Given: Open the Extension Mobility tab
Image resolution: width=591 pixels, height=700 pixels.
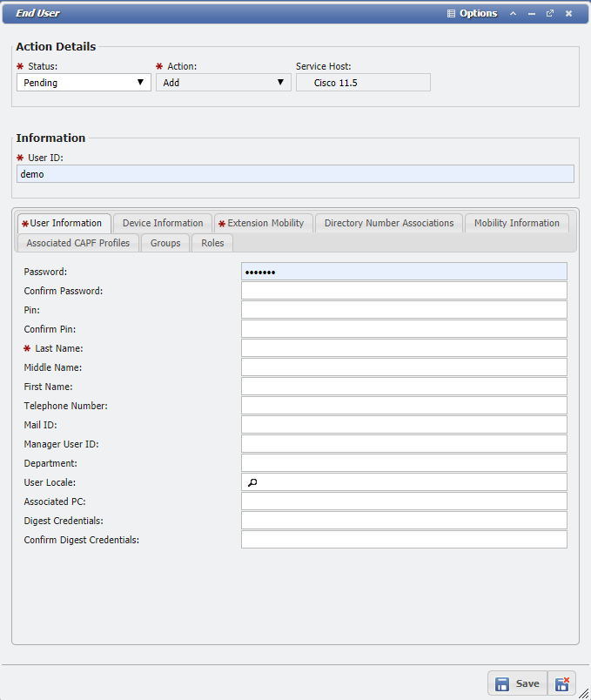Looking at the screenshot, I should (x=265, y=223).
